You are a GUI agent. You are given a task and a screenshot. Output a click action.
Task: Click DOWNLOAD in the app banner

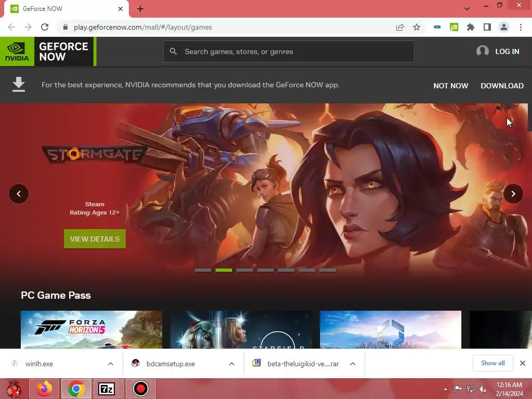point(502,86)
